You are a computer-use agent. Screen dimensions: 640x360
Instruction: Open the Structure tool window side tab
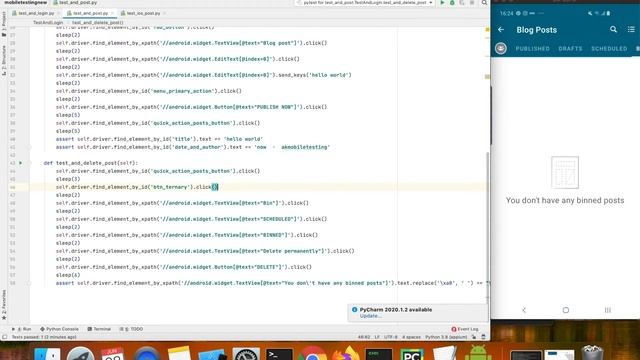[x=4, y=60]
